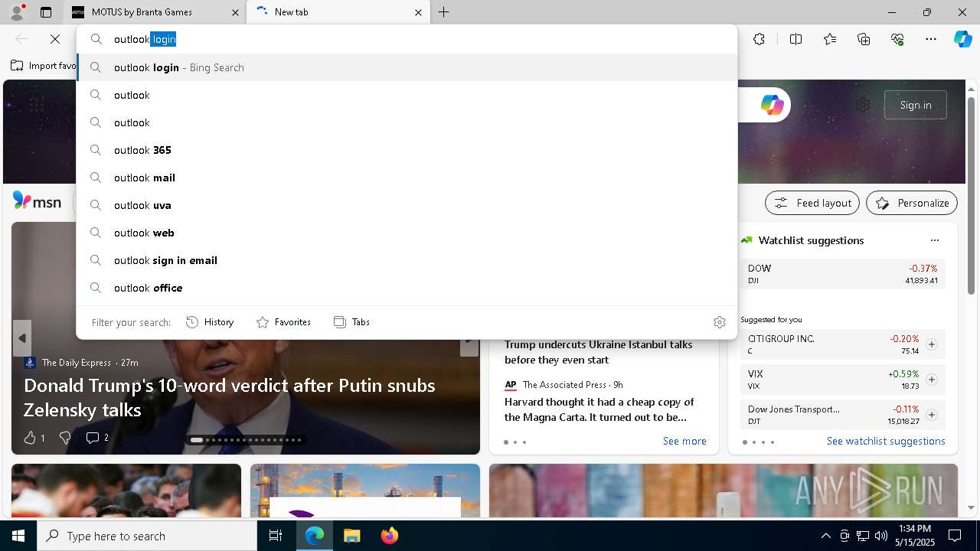Open the msn logo link
Image resolution: width=980 pixels, height=551 pixels.
click(37, 202)
